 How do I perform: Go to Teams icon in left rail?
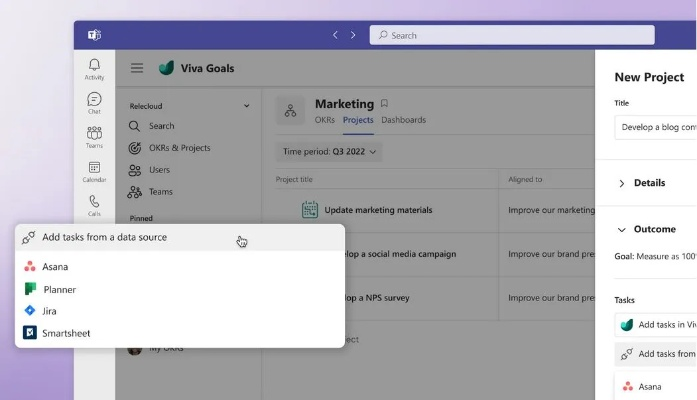coord(94,136)
